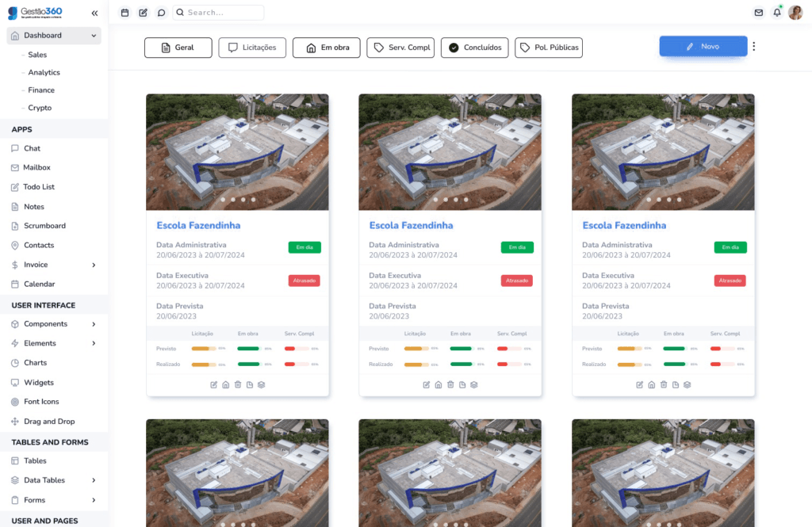Open Tables in the sidebar

point(35,460)
